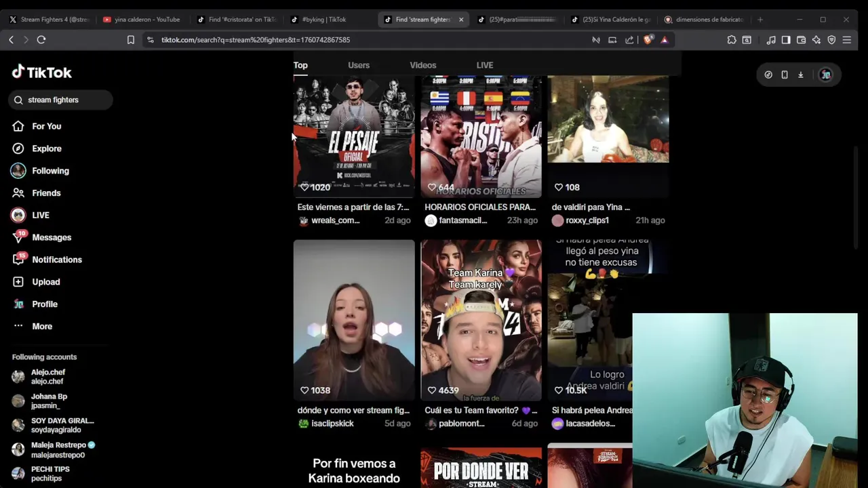Click the phone app icon in floating toolbar
868x488 pixels.
pyautogui.click(x=785, y=75)
